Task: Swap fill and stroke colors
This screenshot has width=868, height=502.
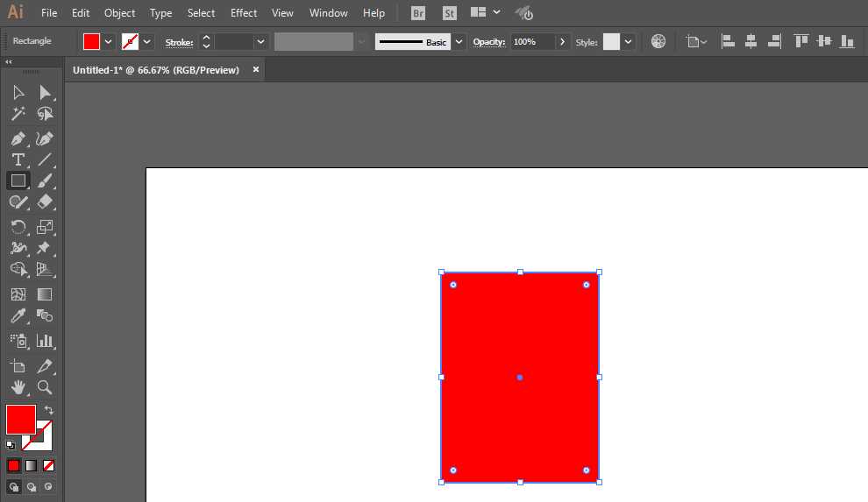Action: 49,410
